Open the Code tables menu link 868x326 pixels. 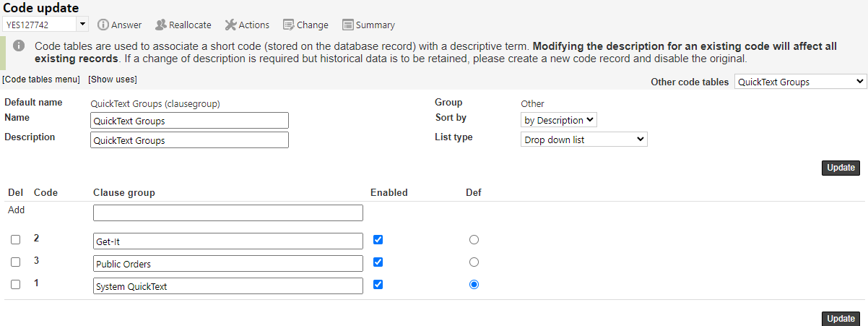pos(41,80)
